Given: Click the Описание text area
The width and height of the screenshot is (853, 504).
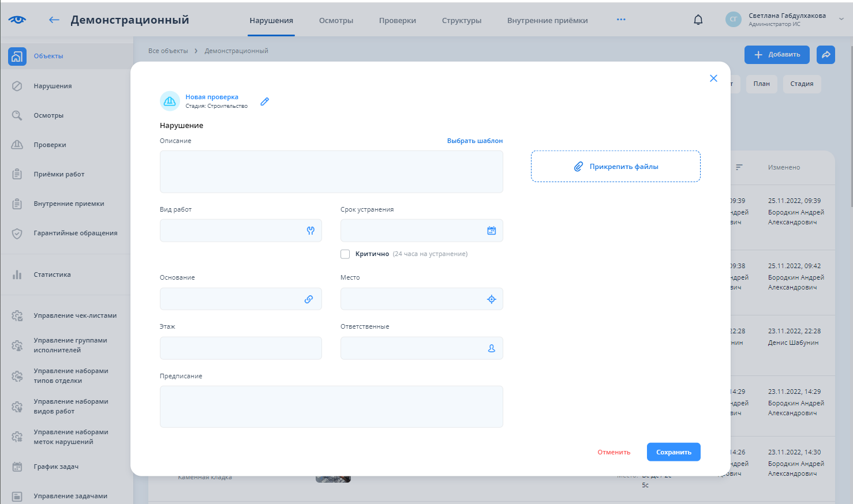Looking at the screenshot, I should coord(331,172).
